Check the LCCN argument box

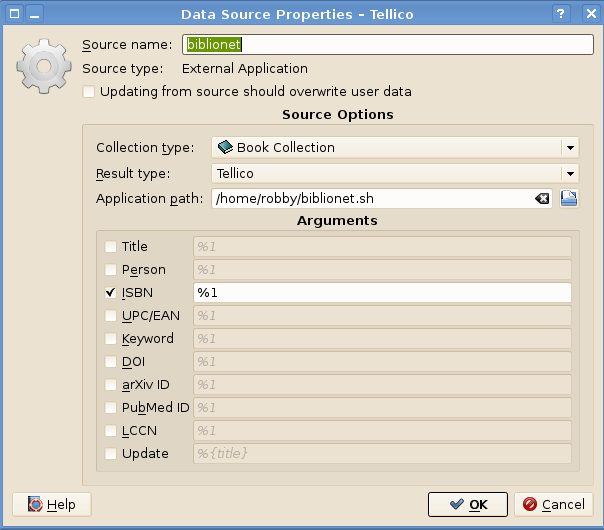(x=111, y=431)
